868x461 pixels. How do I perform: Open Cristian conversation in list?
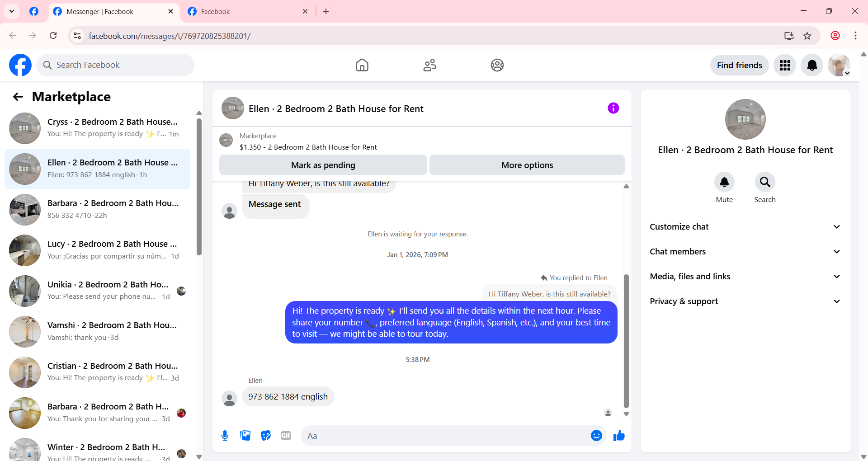click(x=97, y=372)
